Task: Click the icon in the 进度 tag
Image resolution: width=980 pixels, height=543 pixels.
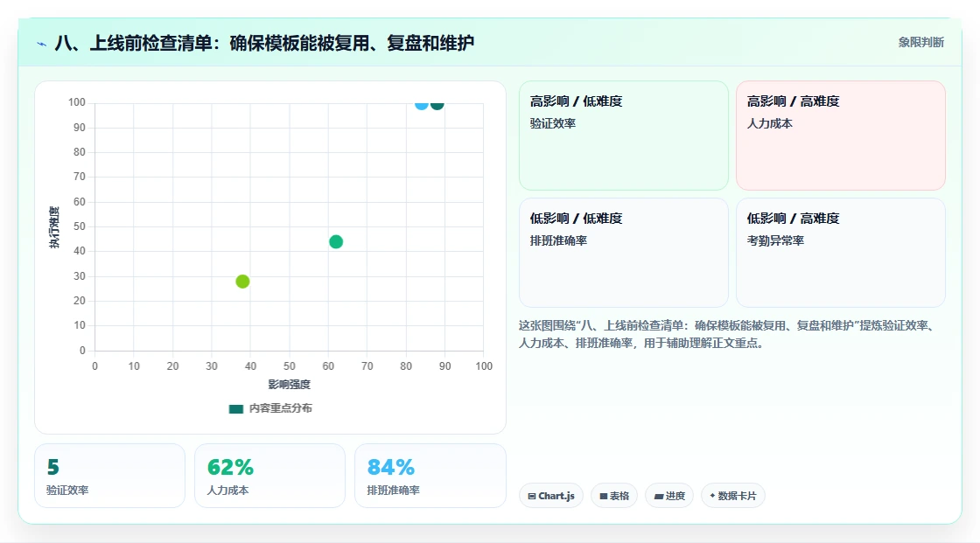Action: coord(659,496)
